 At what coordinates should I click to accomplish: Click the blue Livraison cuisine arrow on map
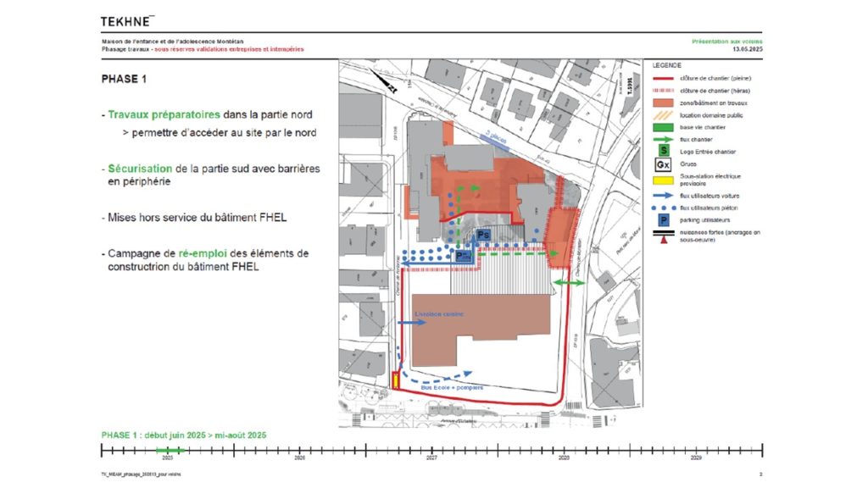[x=412, y=322]
